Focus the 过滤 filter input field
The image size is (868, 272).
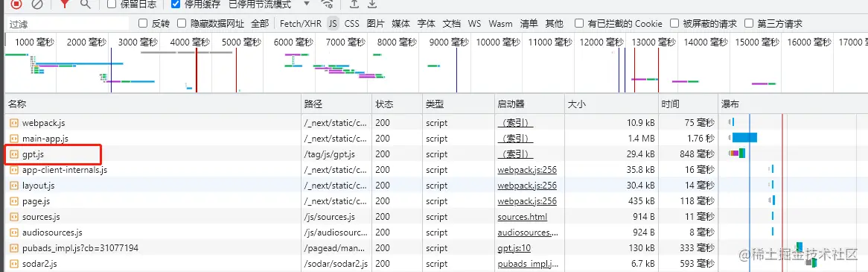tap(67, 24)
